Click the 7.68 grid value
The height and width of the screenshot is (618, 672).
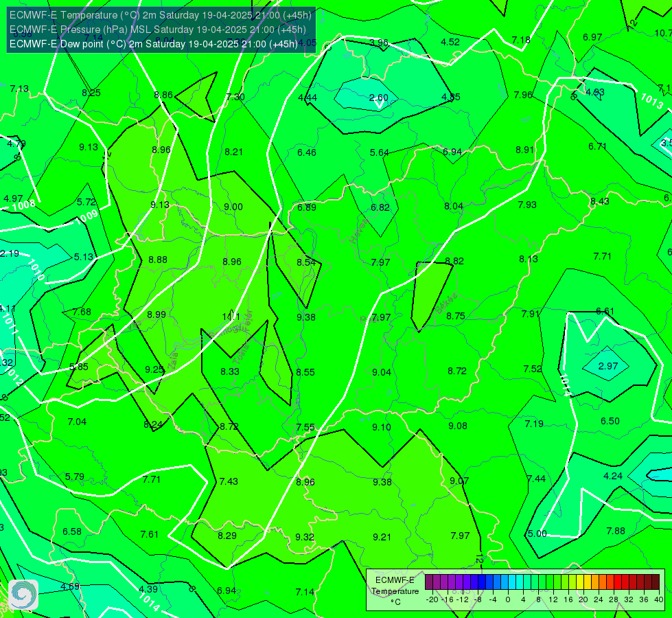click(x=82, y=312)
